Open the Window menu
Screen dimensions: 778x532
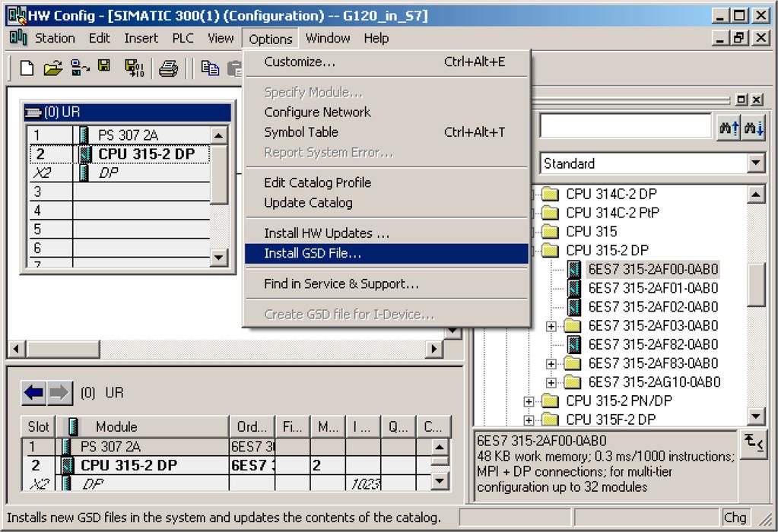[x=328, y=38]
